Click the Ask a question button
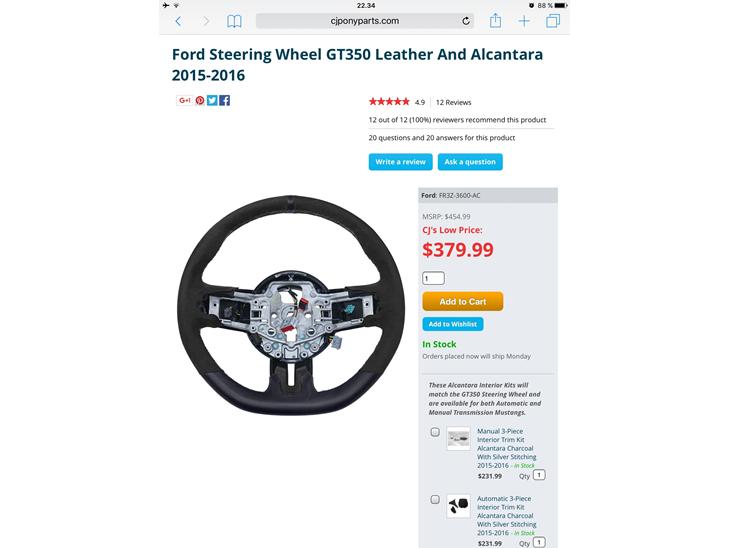Viewport: 730px width, 548px height. [470, 162]
